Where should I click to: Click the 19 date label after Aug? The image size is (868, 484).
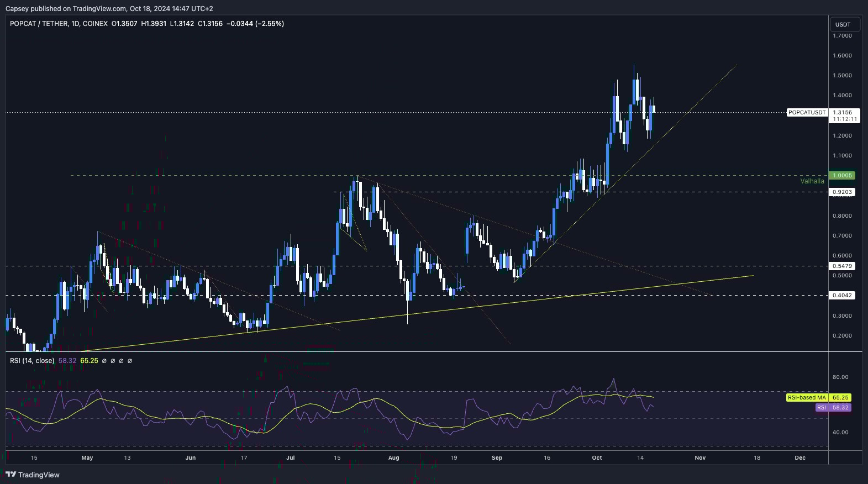pos(454,458)
